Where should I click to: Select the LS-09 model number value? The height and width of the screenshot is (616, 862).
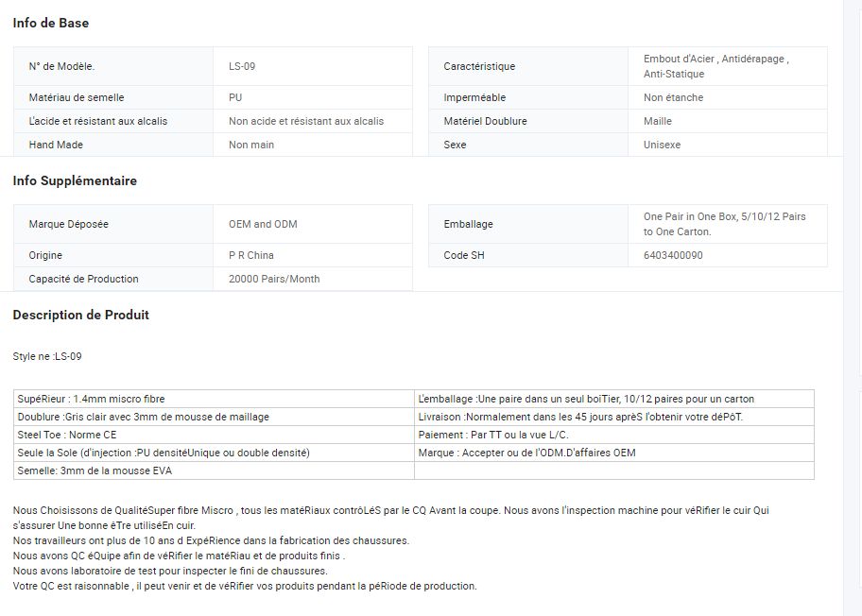pos(242,66)
